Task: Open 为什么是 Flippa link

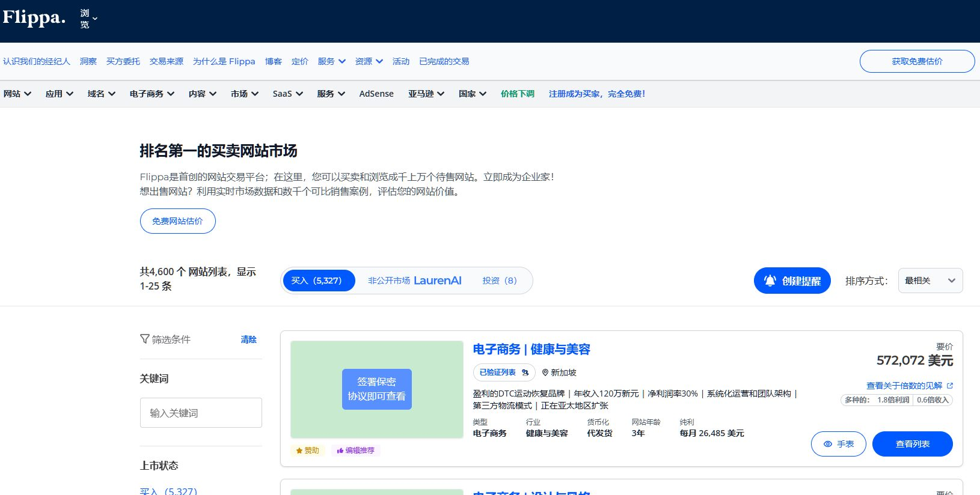Action: tap(224, 61)
